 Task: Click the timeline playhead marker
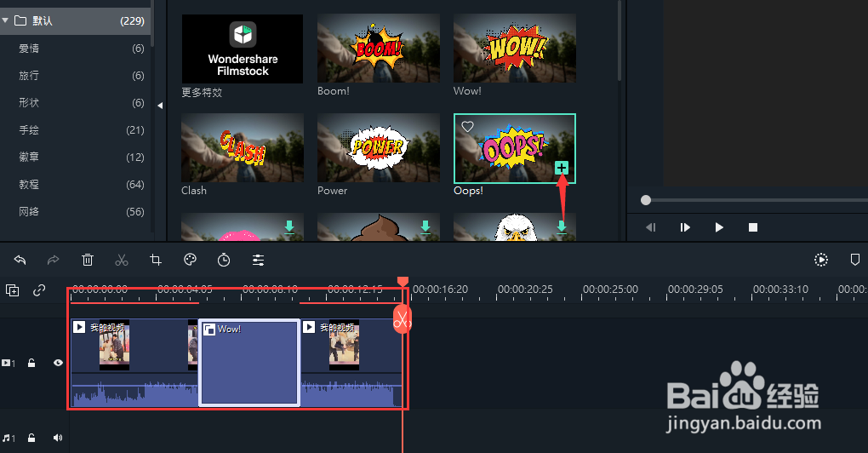(x=403, y=282)
